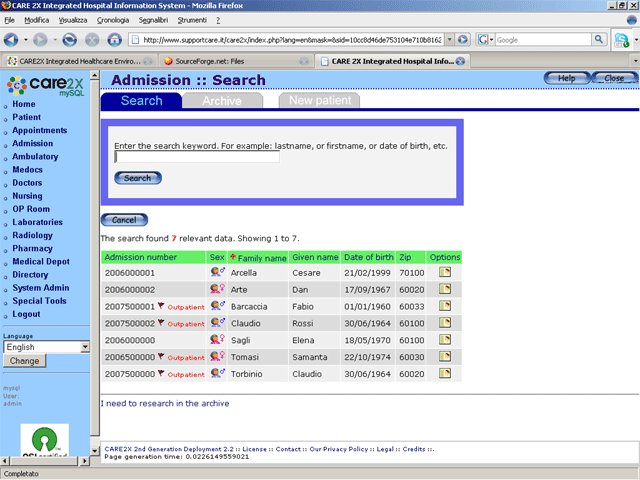Open Radiology in the sidebar
The height and width of the screenshot is (480, 640).
tap(33, 235)
